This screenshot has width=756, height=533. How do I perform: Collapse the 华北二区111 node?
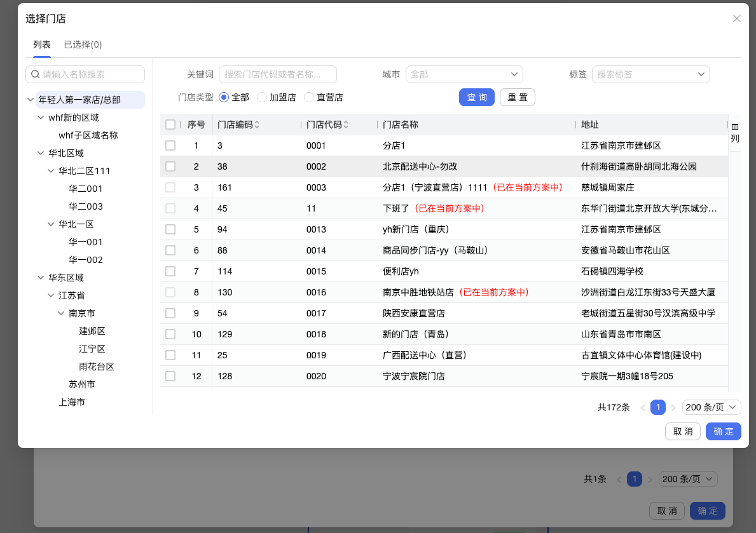pyautogui.click(x=51, y=171)
